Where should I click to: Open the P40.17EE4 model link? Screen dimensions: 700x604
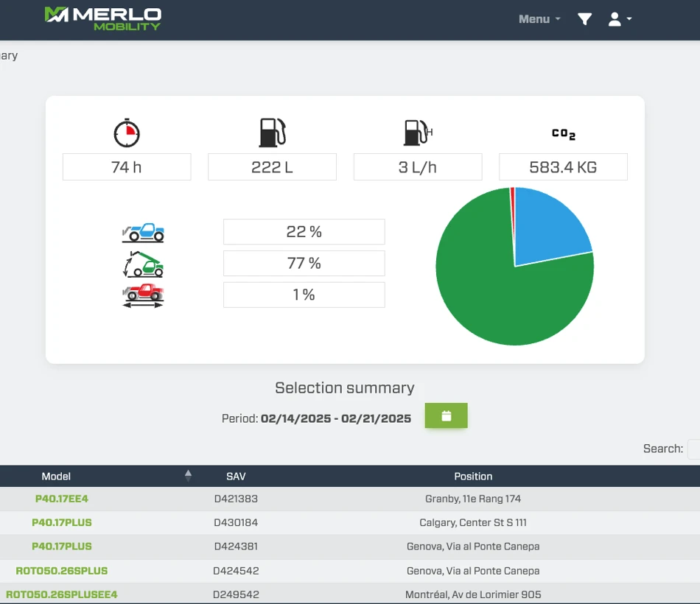point(62,499)
